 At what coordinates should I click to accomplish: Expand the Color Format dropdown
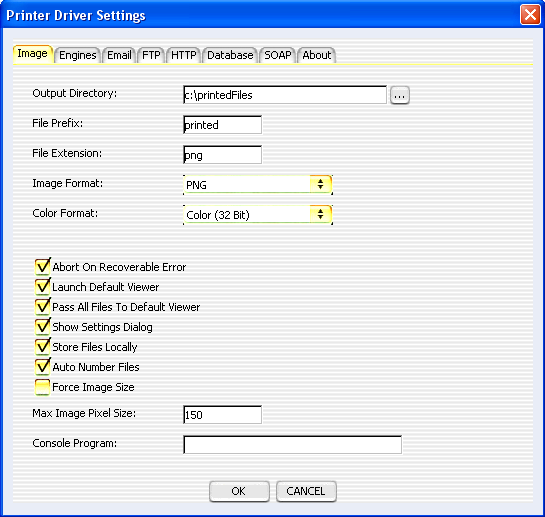point(258,215)
